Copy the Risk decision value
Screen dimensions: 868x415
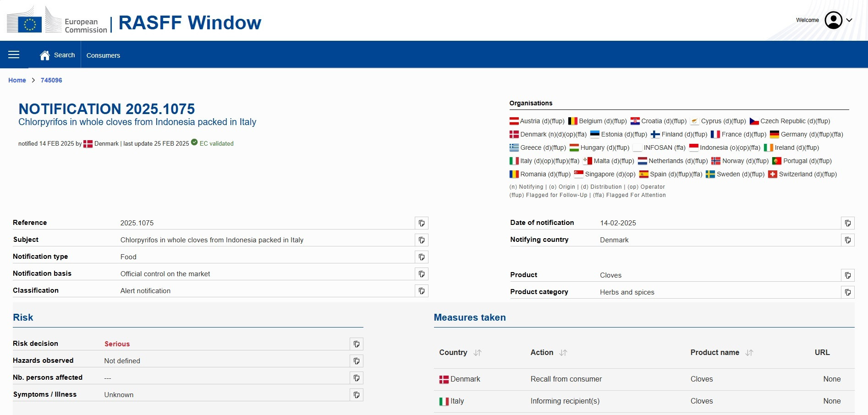[357, 344]
